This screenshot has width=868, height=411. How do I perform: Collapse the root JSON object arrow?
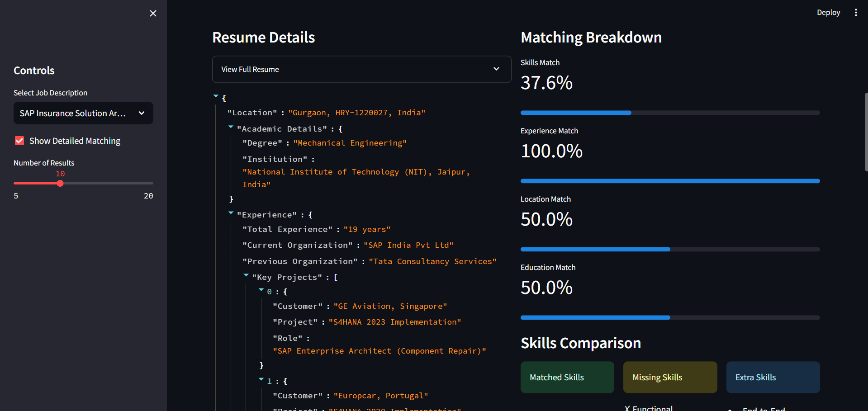[216, 96]
